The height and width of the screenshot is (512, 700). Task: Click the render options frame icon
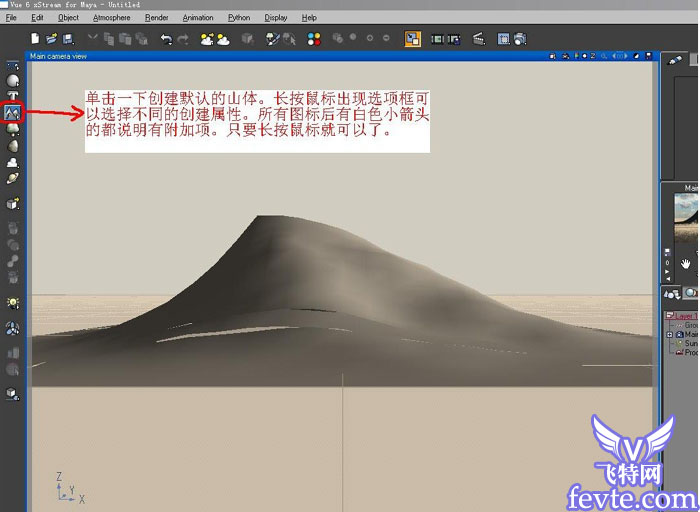click(x=504, y=39)
